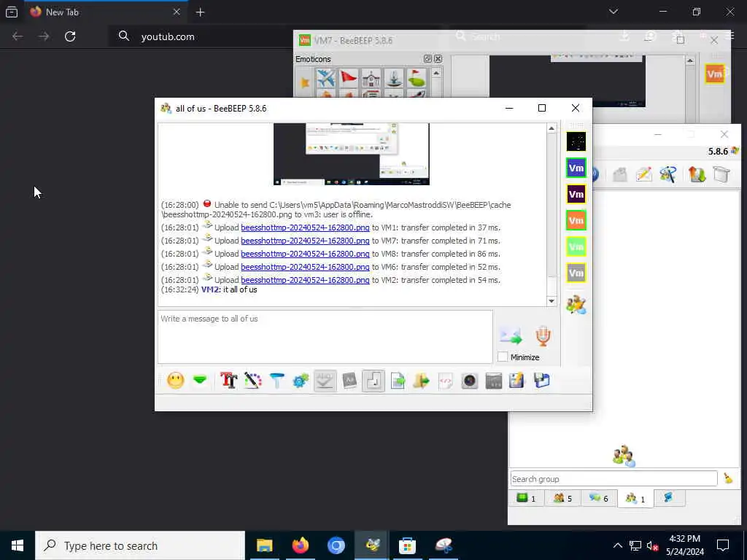Image resolution: width=747 pixels, height=560 pixels.
Task: Click chat scrollbar up arrow
Action: click(x=551, y=128)
